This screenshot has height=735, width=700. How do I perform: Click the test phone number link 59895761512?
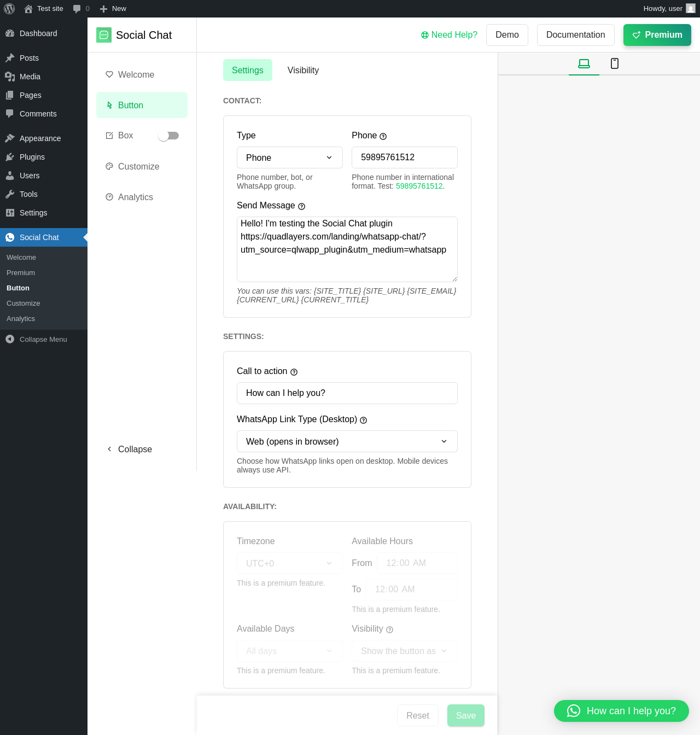click(419, 186)
